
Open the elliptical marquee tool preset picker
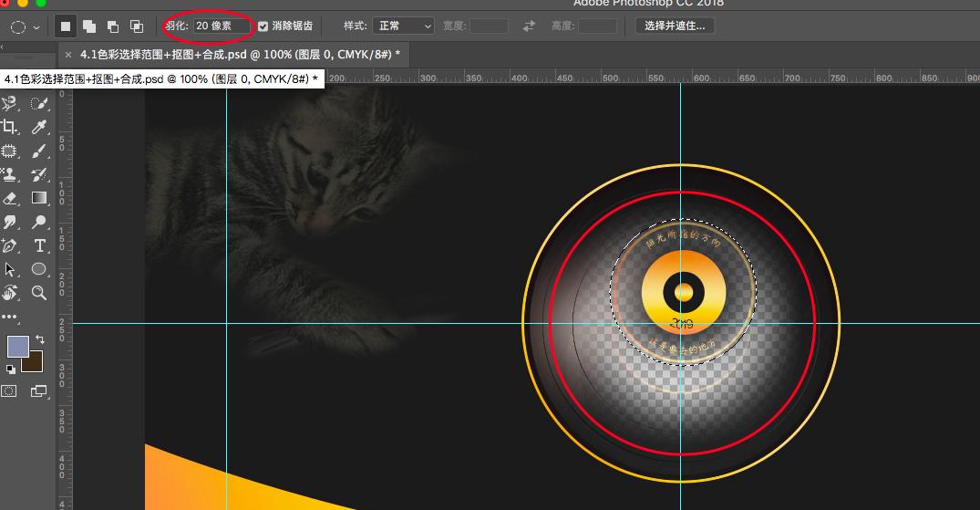[24, 26]
